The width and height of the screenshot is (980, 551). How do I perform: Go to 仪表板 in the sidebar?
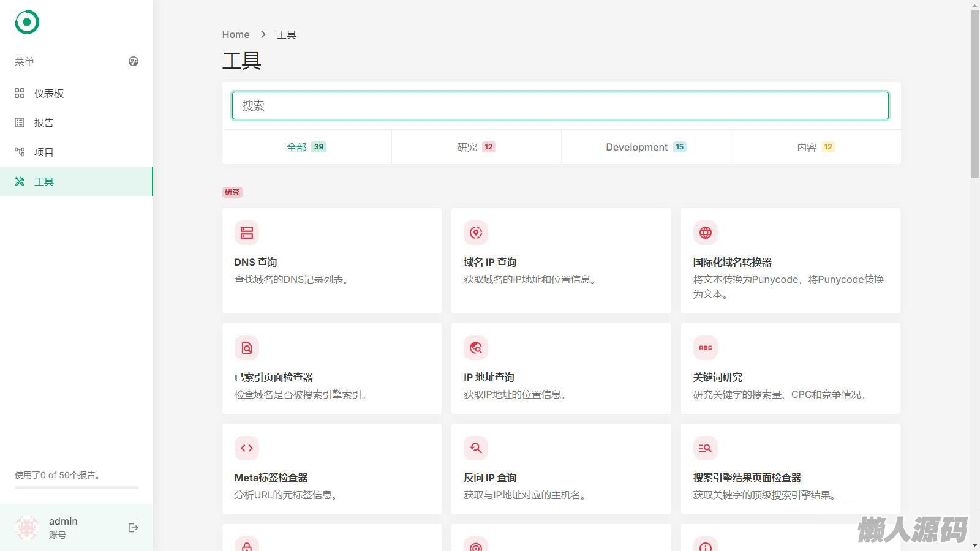point(49,93)
